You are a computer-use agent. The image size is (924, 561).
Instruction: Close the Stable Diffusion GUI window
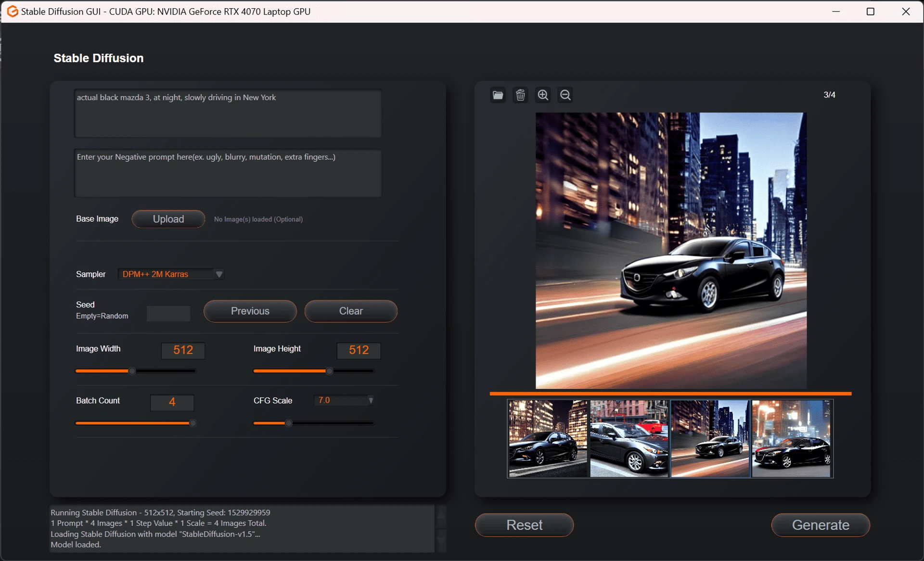click(906, 12)
